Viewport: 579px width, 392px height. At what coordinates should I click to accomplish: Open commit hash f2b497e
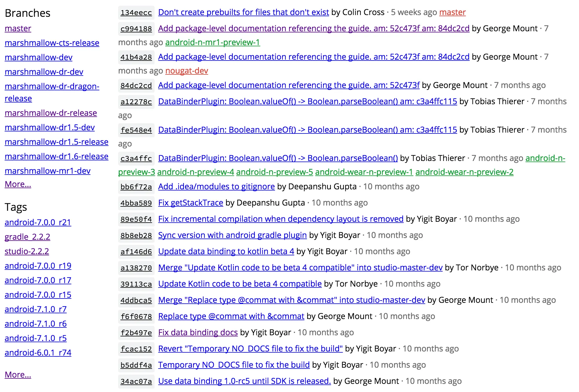pyautogui.click(x=136, y=333)
